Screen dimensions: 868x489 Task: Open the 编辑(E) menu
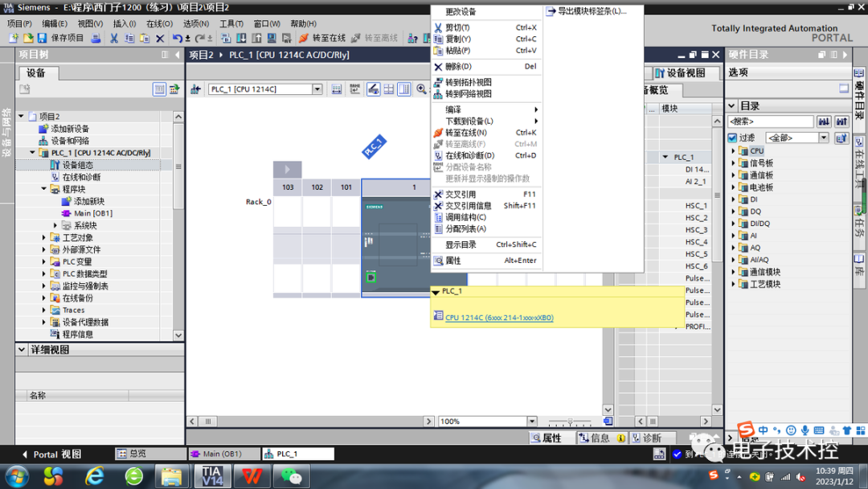click(x=55, y=24)
